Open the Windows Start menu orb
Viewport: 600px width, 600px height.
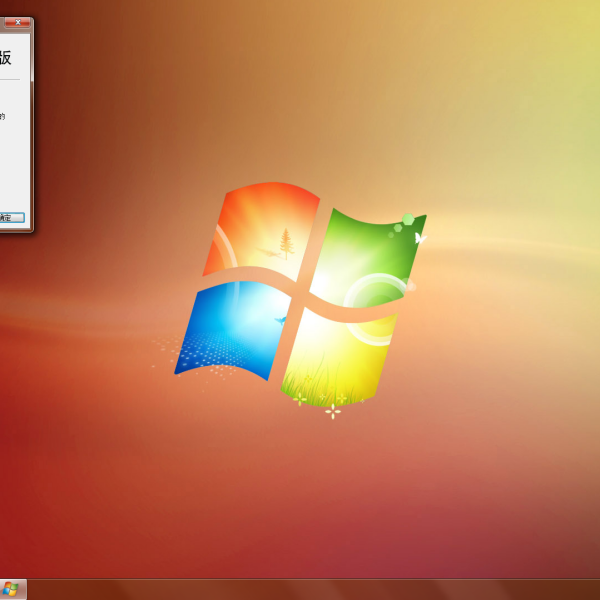11,590
